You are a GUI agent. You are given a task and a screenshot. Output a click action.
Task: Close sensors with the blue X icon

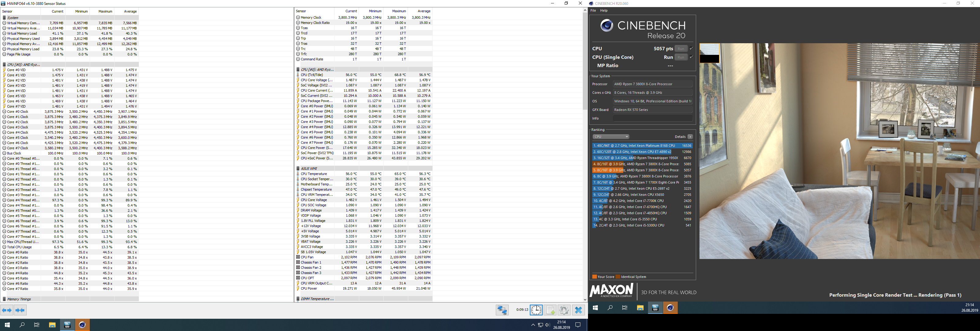click(x=579, y=310)
